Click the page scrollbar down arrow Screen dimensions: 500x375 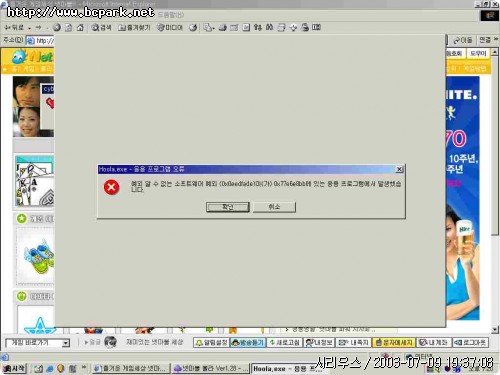pos(495,330)
